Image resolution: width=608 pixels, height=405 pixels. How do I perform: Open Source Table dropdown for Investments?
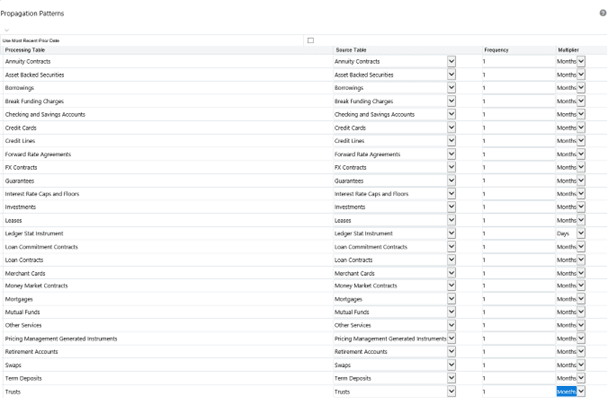(451, 207)
